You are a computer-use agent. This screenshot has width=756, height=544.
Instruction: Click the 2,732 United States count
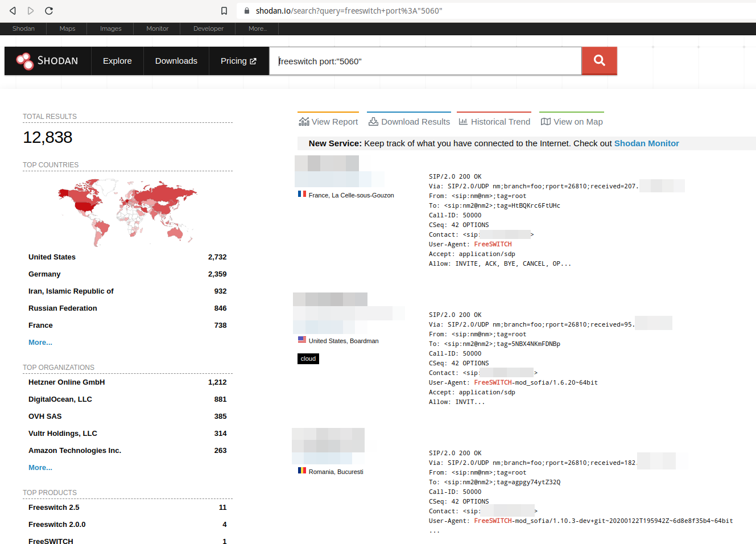pos(217,257)
